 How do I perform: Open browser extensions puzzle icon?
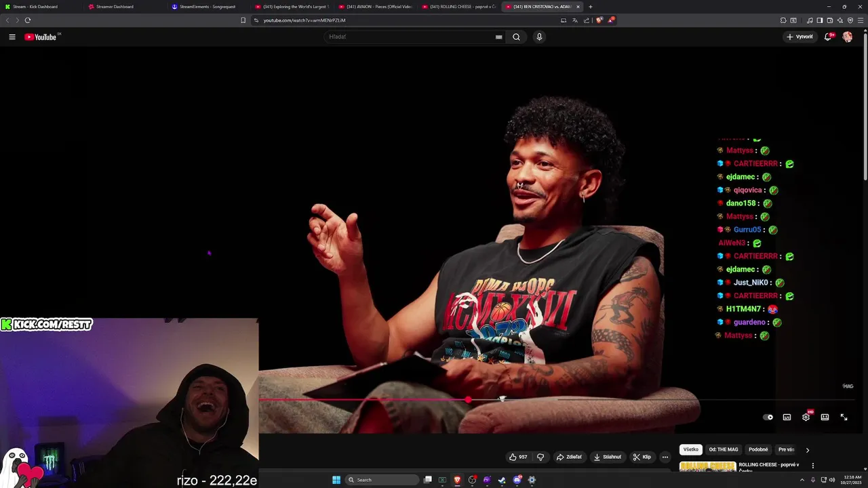click(783, 20)
